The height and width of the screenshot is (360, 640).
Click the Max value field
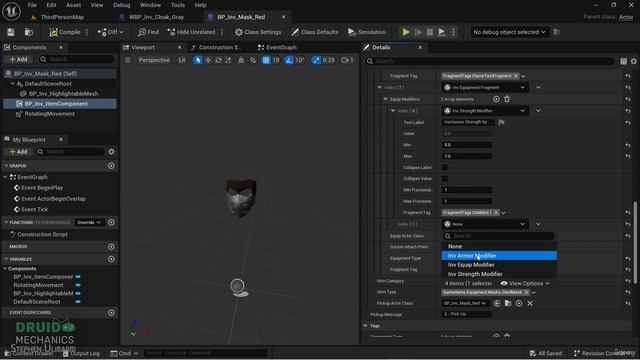tap(467, 156)
